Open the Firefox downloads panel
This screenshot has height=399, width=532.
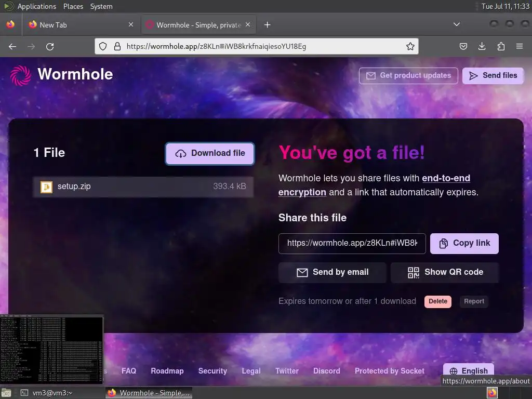pyautogui.click(x=482, y=46)
